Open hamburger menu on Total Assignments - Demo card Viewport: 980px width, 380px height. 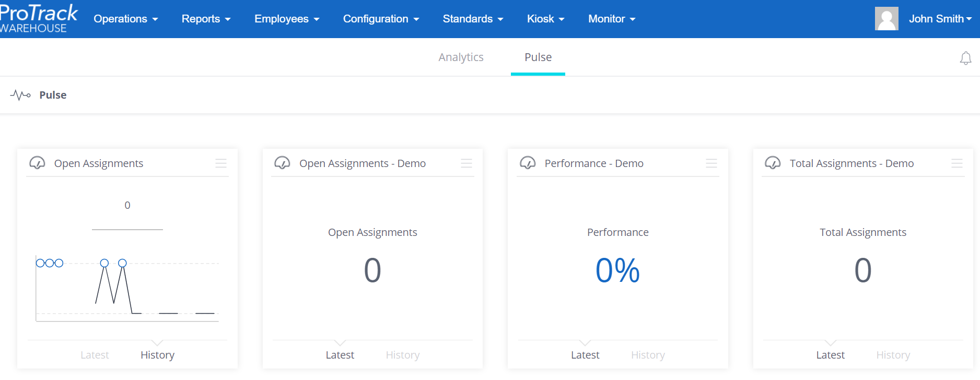[x=956, y=163]
